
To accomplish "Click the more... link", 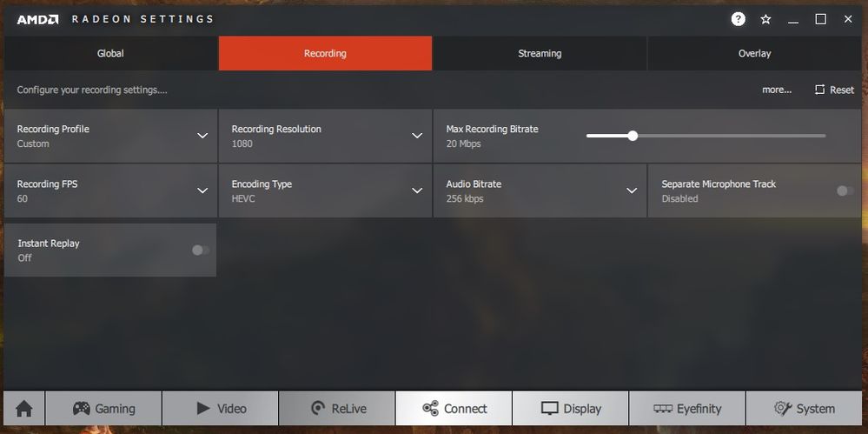I will (777, 90).
